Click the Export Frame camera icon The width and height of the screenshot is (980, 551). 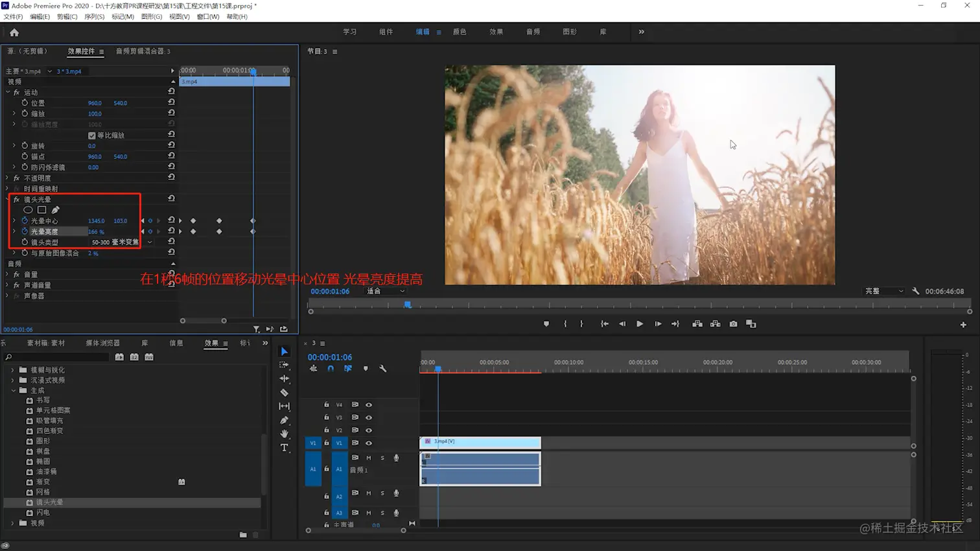pyautogui.click(x=733, y=324)
